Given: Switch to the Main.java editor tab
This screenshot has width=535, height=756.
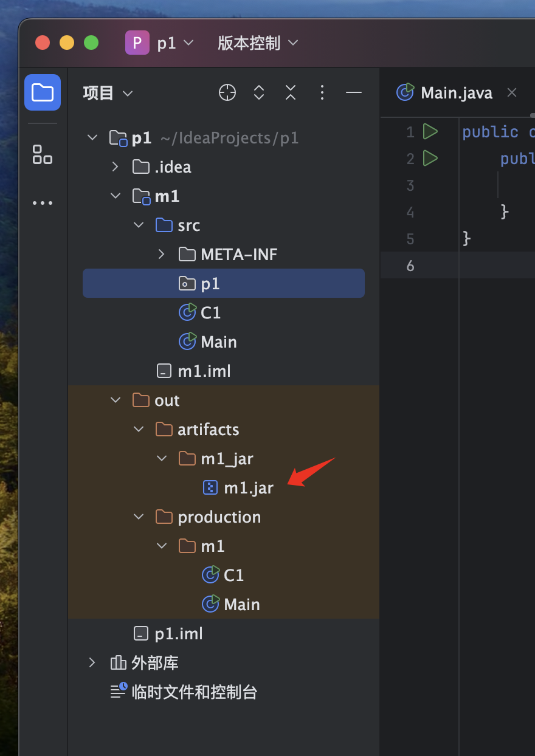Looking at the screenshot, I should 456,93.
